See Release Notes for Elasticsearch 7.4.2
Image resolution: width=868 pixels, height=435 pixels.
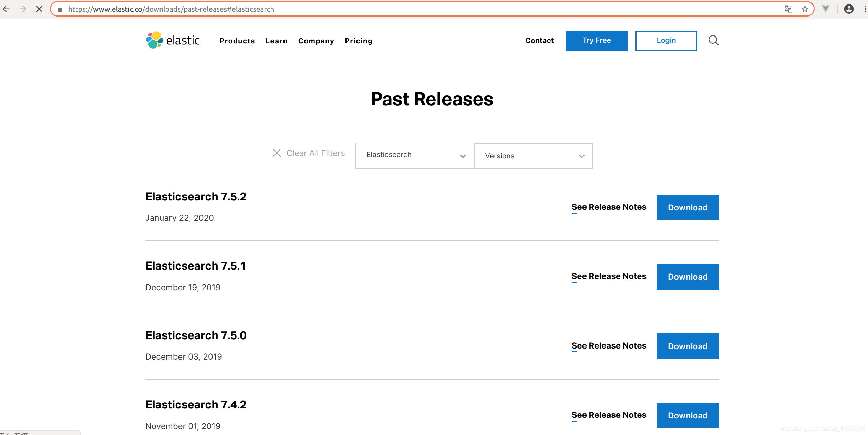pyautogui.click(x=609, y=415)
